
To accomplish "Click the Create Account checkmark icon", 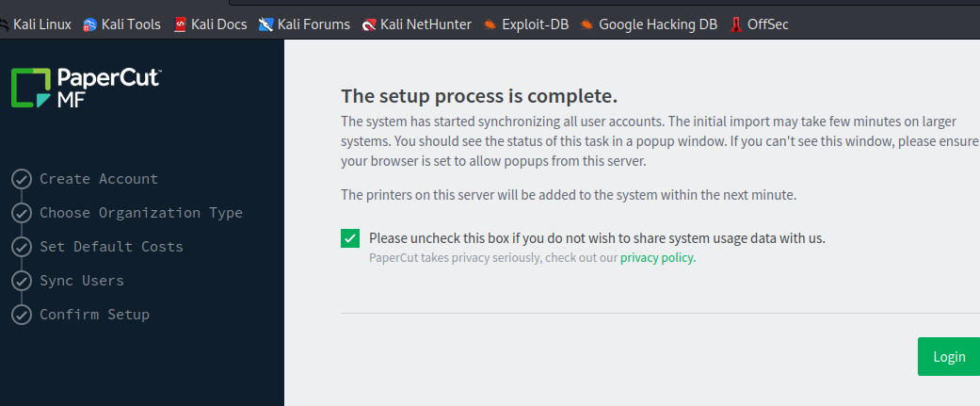I will coord(21,179).
